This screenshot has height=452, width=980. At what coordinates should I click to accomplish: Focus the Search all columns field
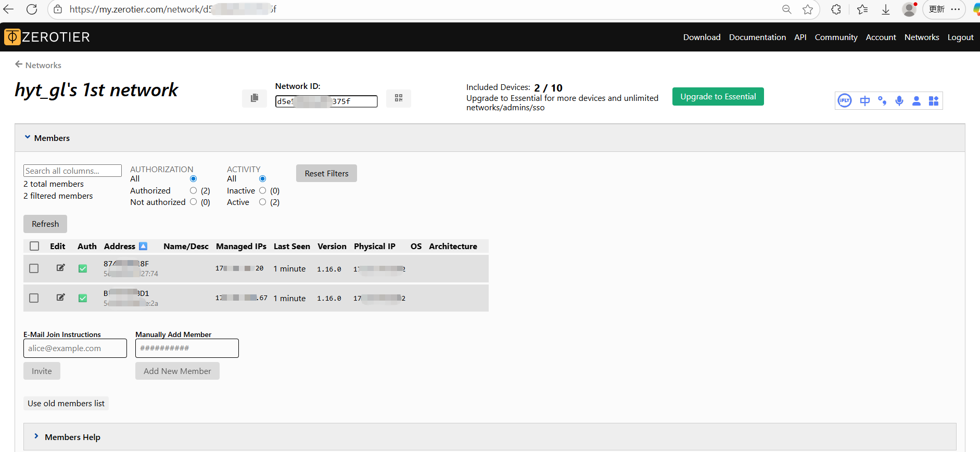tap(72, 171)
